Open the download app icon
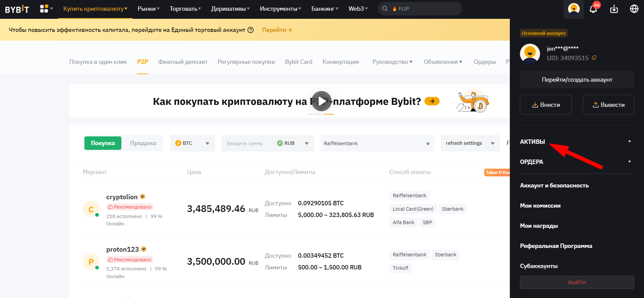This screenshot has height=298, width=644. pyautogui.click(x=614, y=9)
